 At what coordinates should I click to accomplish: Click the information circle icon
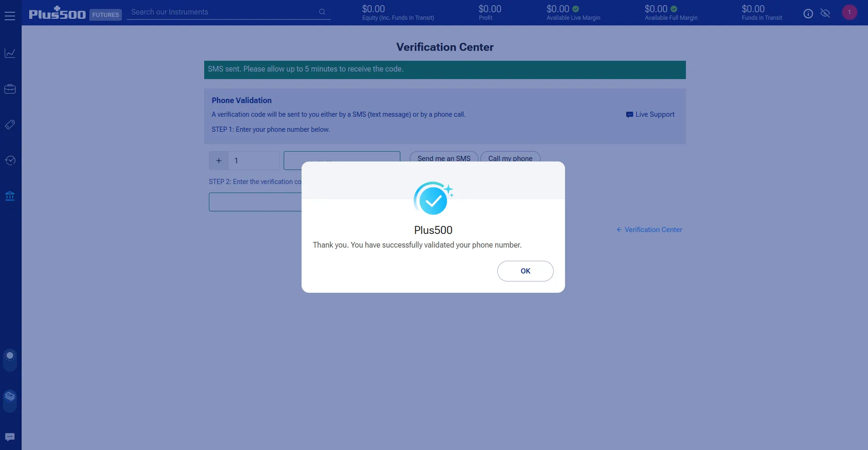point(808,14)
